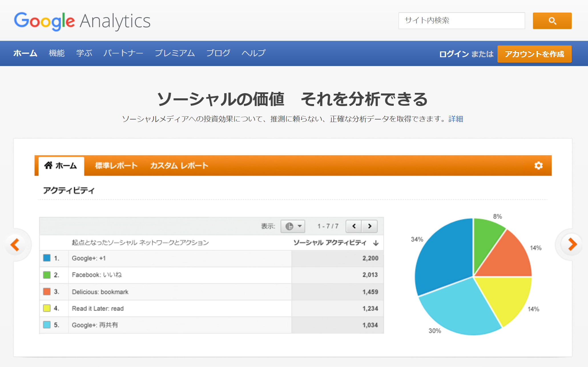This screenshot has width=588, height=367.
Task: Go to previous carousel slide arrow
Action: [x=15, y=245]
